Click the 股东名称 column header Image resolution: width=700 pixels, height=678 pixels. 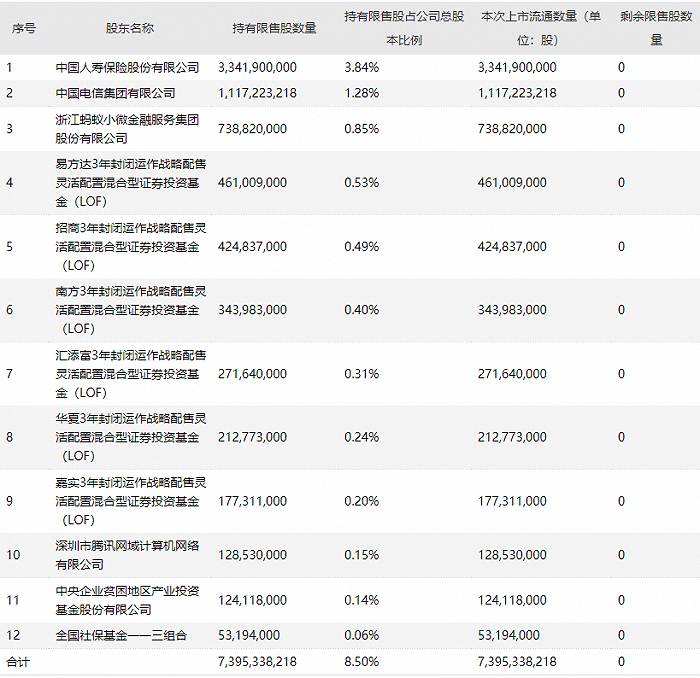(129, 29)
